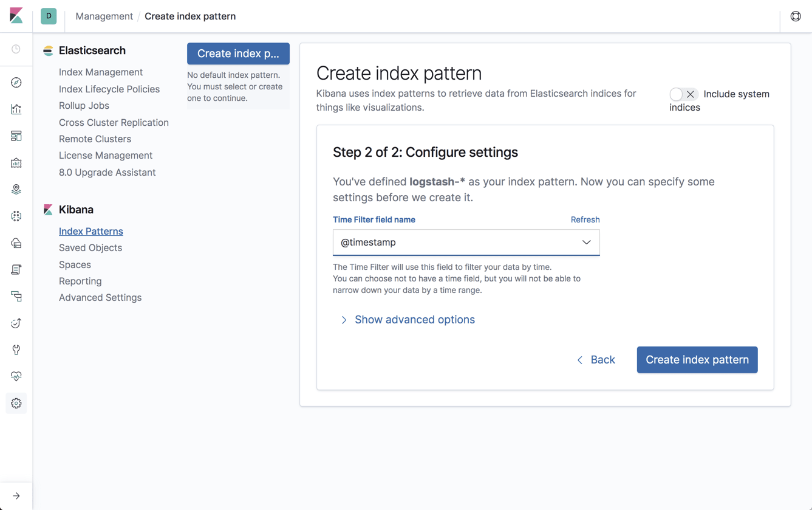Open Dev Tools wrench icon

[16, 350]
